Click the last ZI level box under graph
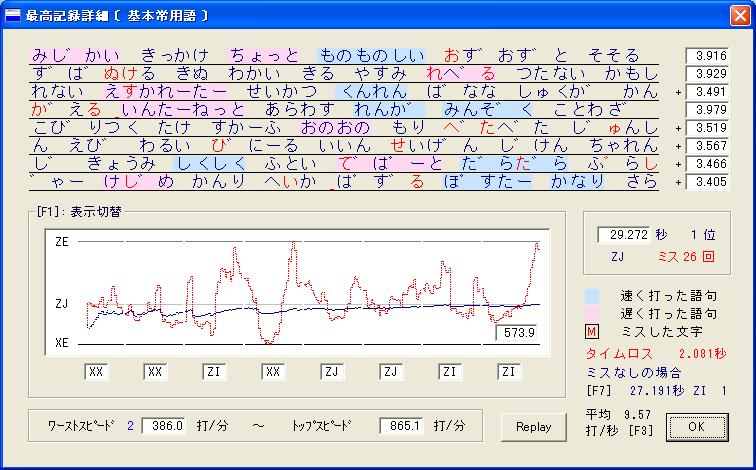Screen dimensions: 756x470 tap(508, 371)
